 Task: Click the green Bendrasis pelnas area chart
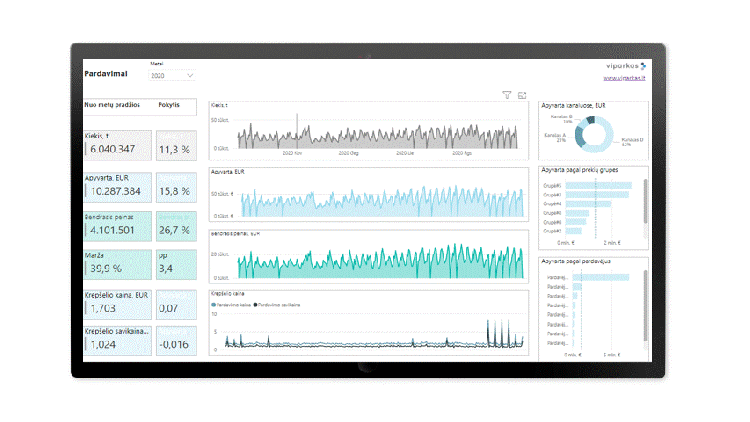(367, 263)
